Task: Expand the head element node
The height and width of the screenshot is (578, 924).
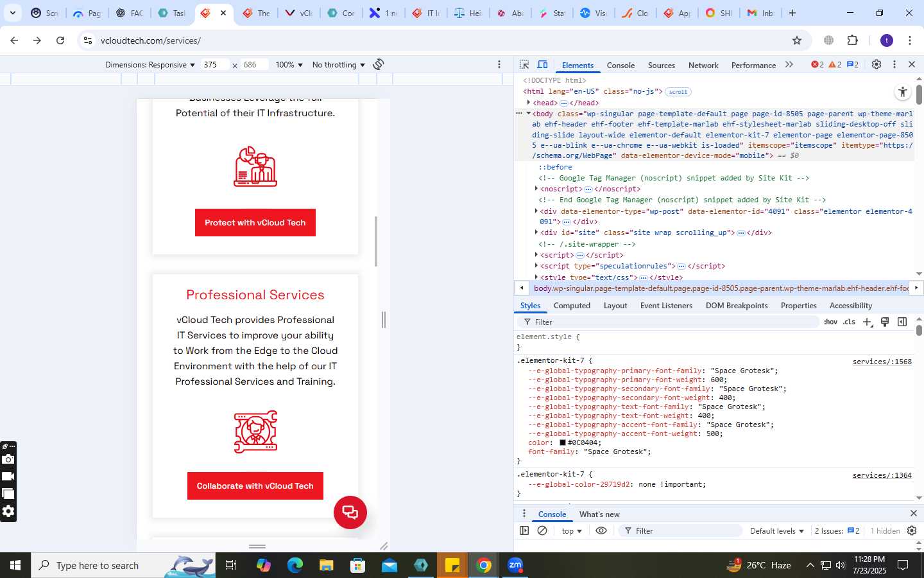Action: [529, 103]
